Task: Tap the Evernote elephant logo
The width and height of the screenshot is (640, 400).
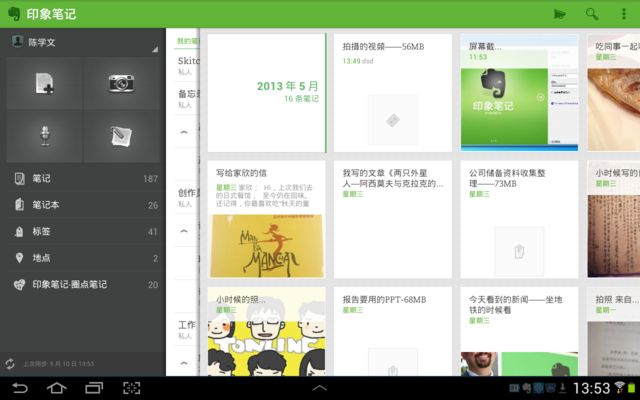Action: click(x=13, y=14)
